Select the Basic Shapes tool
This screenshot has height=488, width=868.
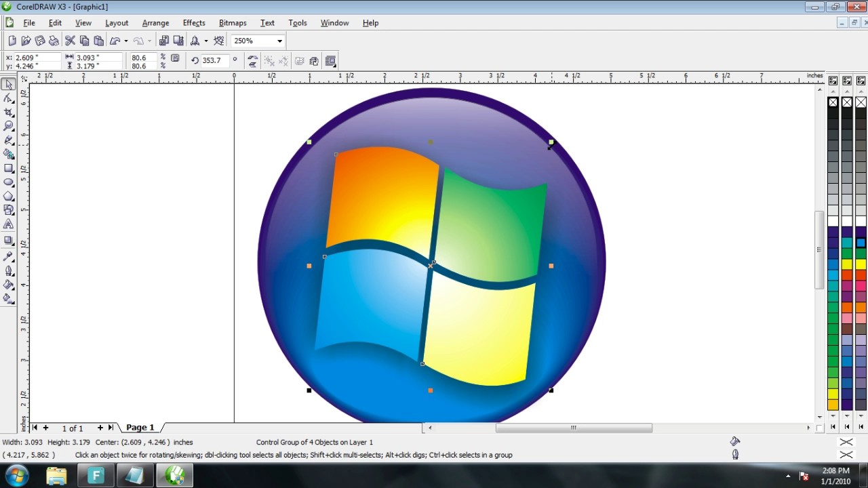tap(8, 210)
